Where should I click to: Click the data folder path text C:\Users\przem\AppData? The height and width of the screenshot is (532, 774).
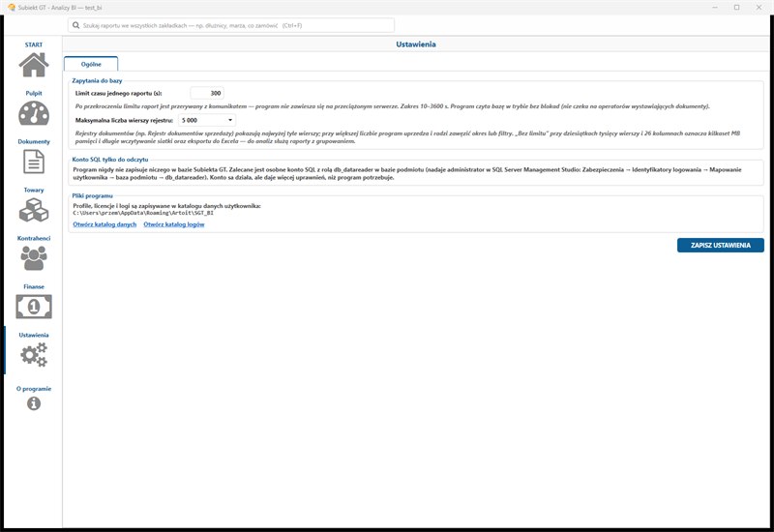click(143, 213)
